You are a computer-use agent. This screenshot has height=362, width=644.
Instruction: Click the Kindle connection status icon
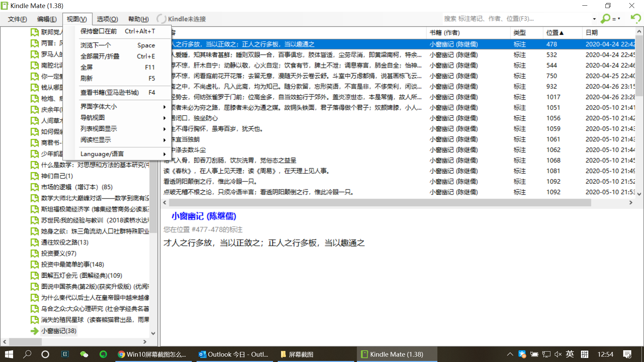(x=161, y=19)
